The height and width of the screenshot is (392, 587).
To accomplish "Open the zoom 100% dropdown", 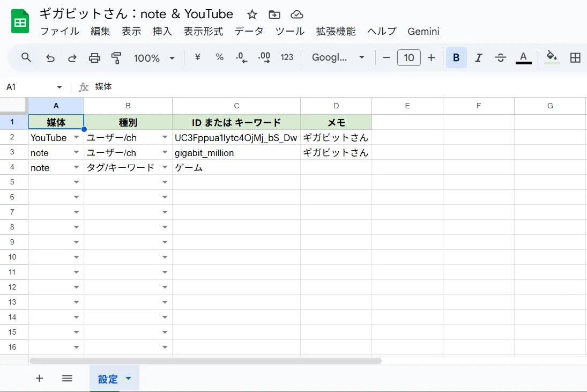I will [154, 58].
